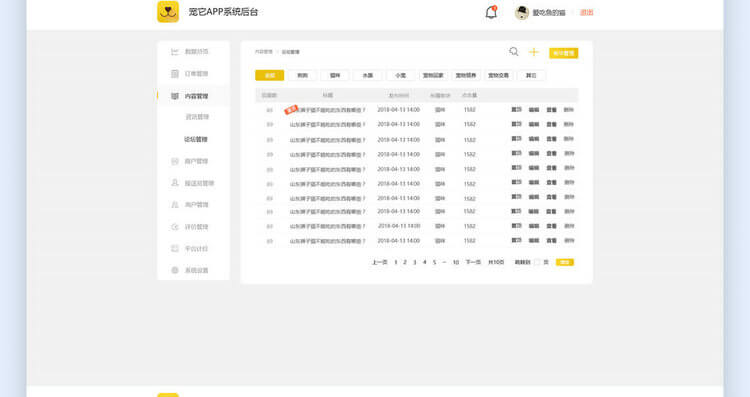Log out using the red 退出 link

(586, 12)
